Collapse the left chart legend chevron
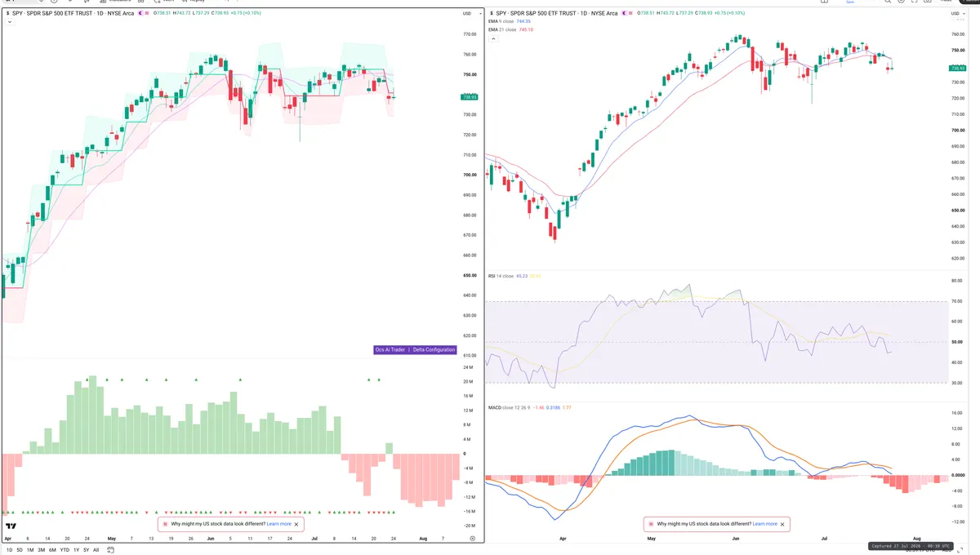 (x=8, y=22)
